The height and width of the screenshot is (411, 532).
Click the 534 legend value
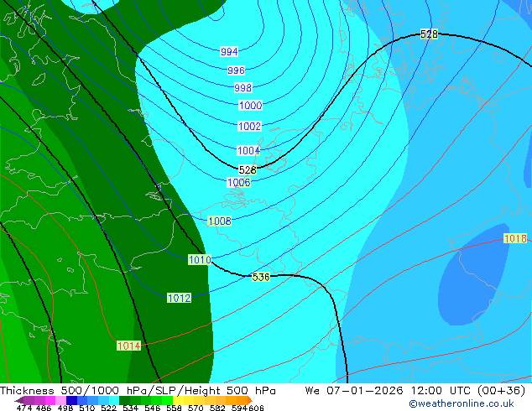tap(130, 408)
